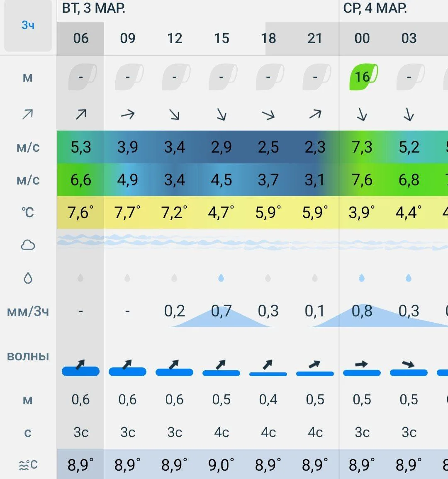Screen dimensions: 448x479
Task: Click the 9,0° water temperature cell
Action: point(221,465)
